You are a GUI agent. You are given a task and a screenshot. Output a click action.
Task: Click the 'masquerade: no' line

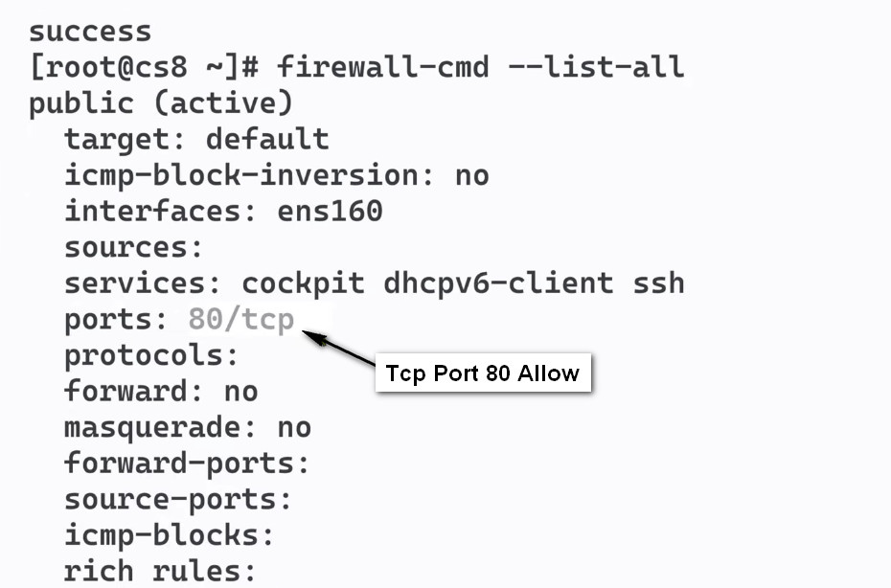click(x=188, y=428)
